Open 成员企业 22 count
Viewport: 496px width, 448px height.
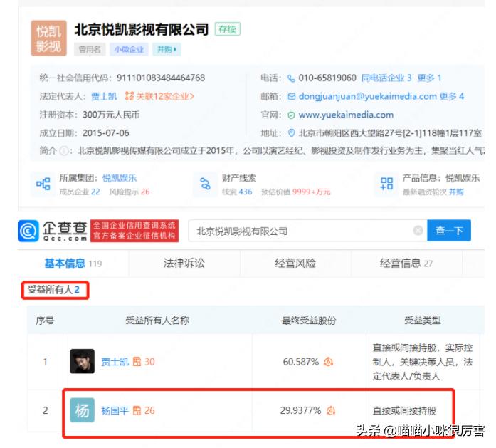pyautogui.click(x=80, y=192)
